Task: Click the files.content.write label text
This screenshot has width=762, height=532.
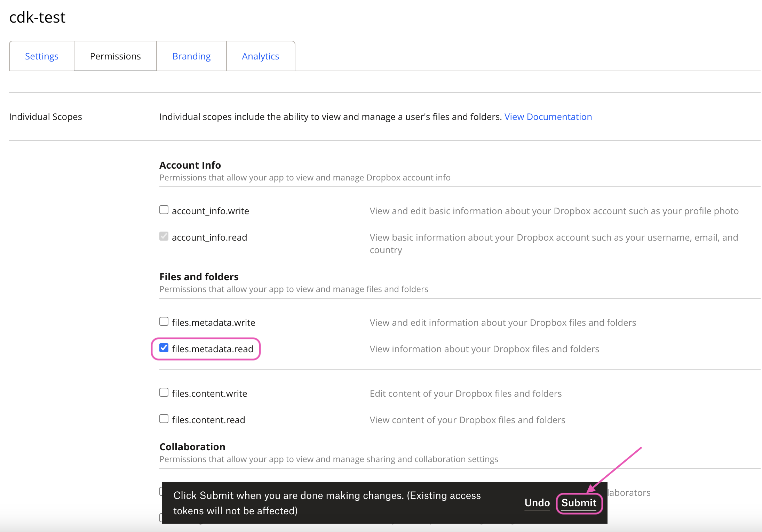Action: point(209,393)
